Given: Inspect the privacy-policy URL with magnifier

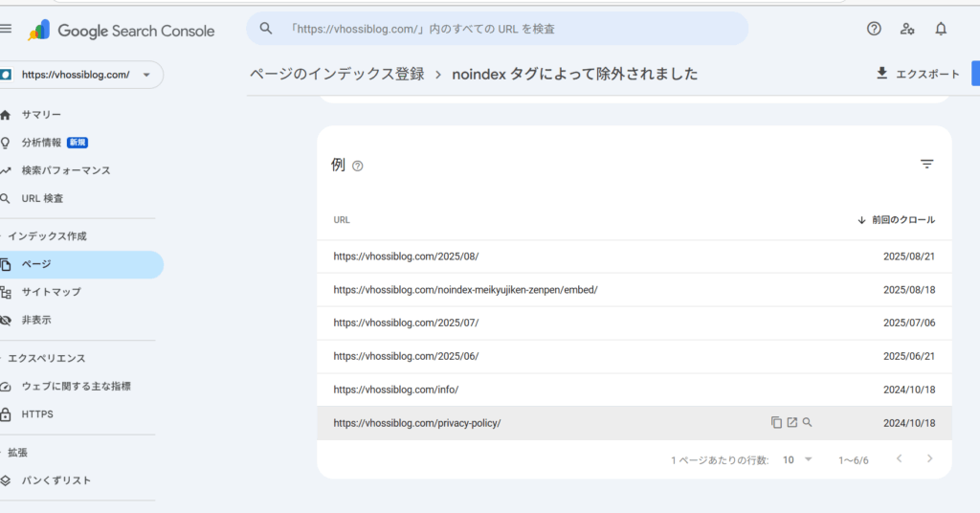Looking at the screenshot, I should (x=807, y=423).
